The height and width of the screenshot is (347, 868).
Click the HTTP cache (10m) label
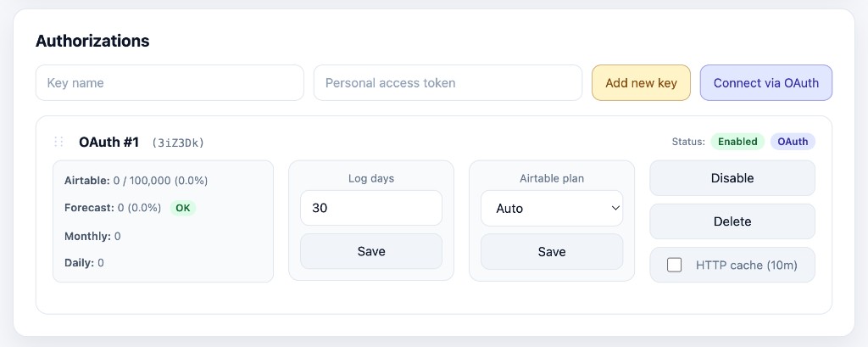[746, 265]
